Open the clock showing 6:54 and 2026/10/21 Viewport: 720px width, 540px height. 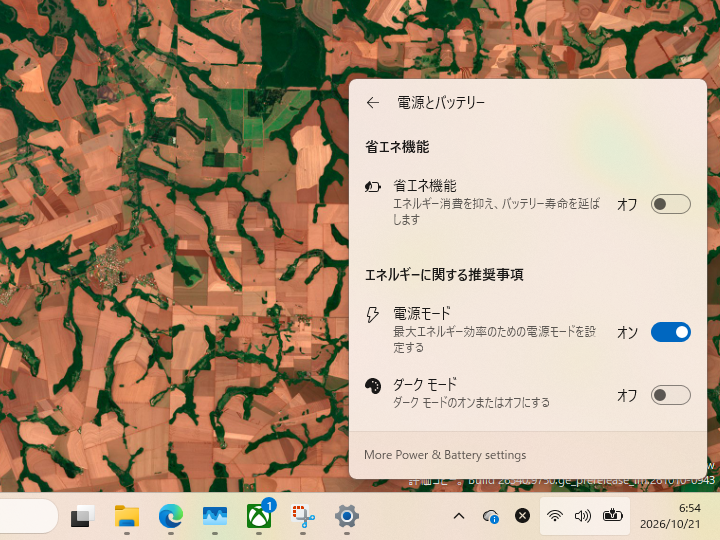(x=670, y=516)
